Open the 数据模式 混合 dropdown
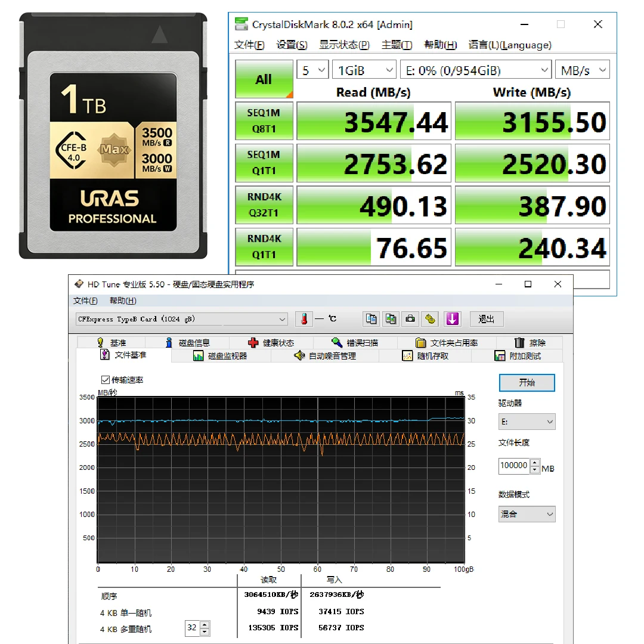 527,514
